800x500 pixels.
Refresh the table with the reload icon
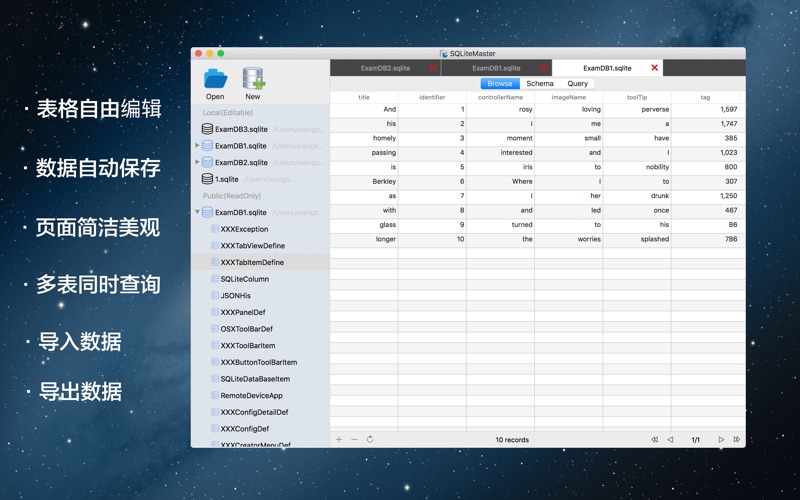point(370,439)
